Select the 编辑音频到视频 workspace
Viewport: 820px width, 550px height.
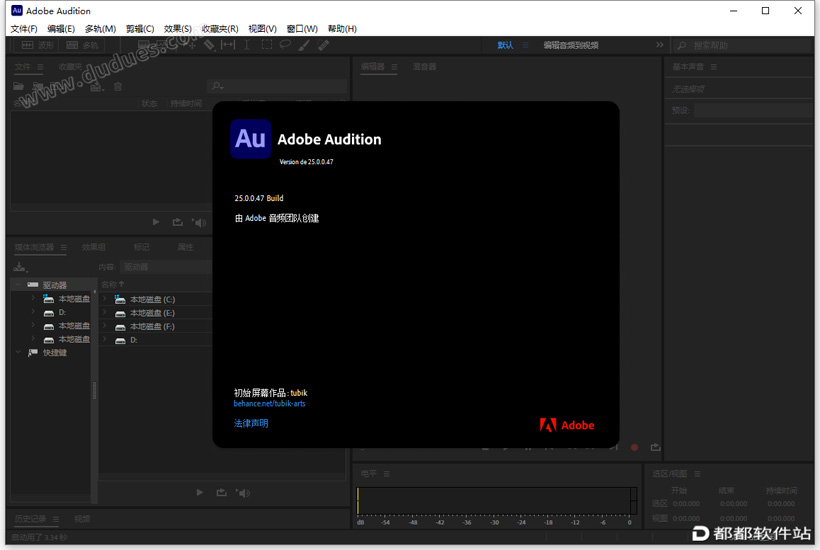click(x=571, y=45)
